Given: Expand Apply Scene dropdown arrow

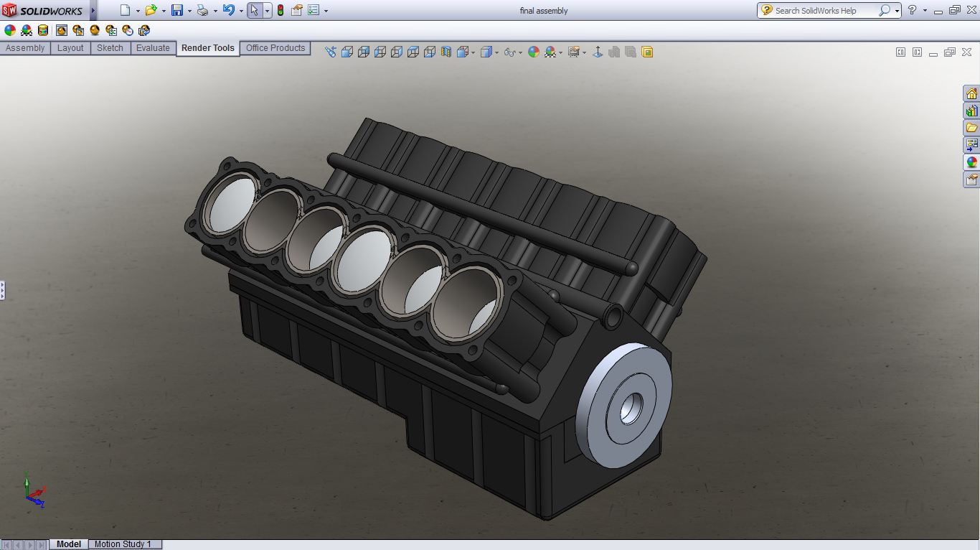Looking at the screenshot, I should tap(560, 52).
